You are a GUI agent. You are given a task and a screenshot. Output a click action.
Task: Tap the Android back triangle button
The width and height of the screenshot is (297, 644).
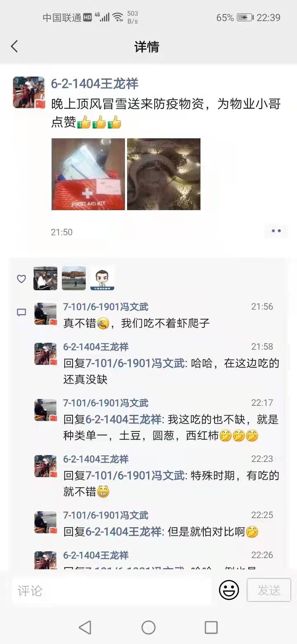click(85, 627)
